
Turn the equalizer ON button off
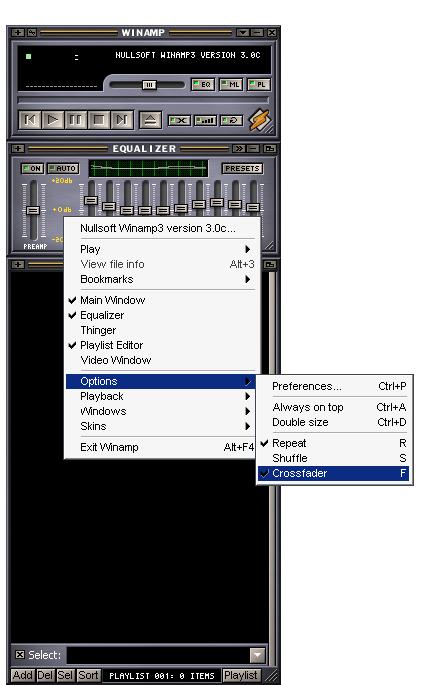32,168
